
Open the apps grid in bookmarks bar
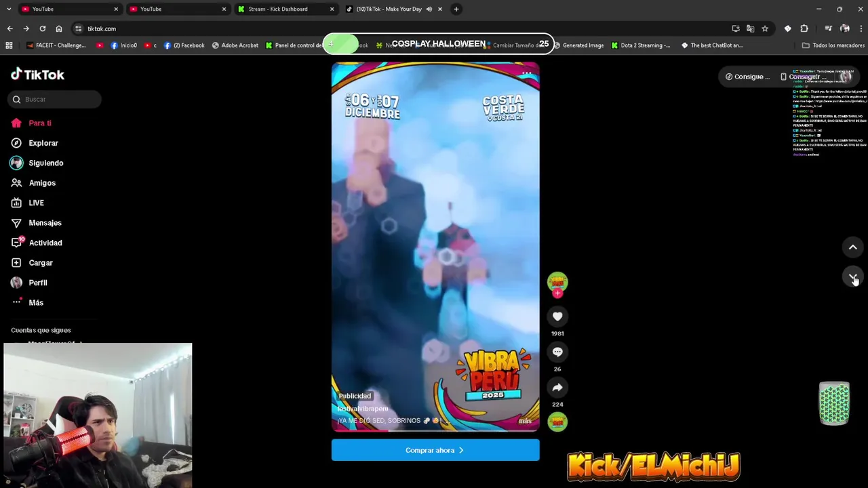(9, 45)
